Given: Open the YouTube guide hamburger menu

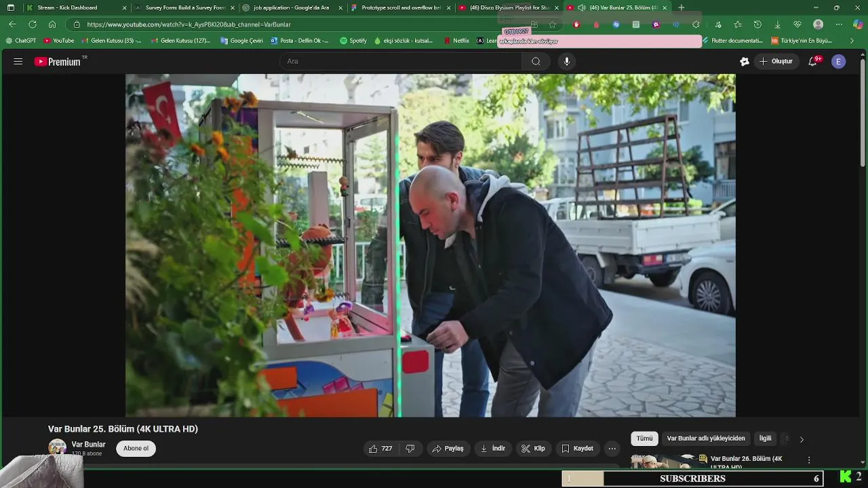Looking at the screenshot, I should [x=18, y=62].
